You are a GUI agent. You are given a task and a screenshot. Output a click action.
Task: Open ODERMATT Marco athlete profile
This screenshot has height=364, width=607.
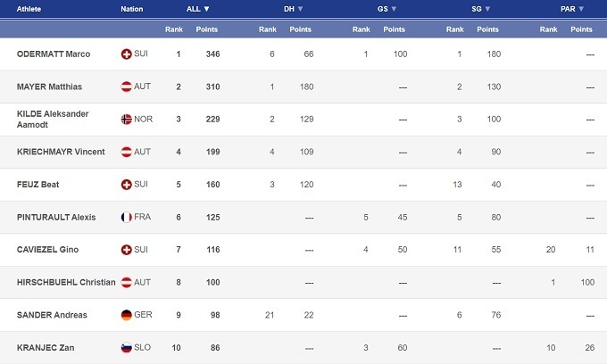tap(53, 54)
